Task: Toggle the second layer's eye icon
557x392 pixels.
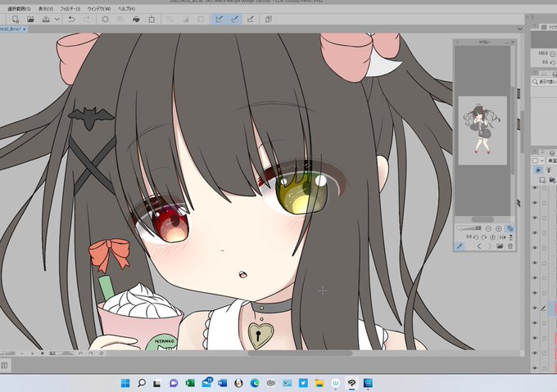Action: point(535,203)
